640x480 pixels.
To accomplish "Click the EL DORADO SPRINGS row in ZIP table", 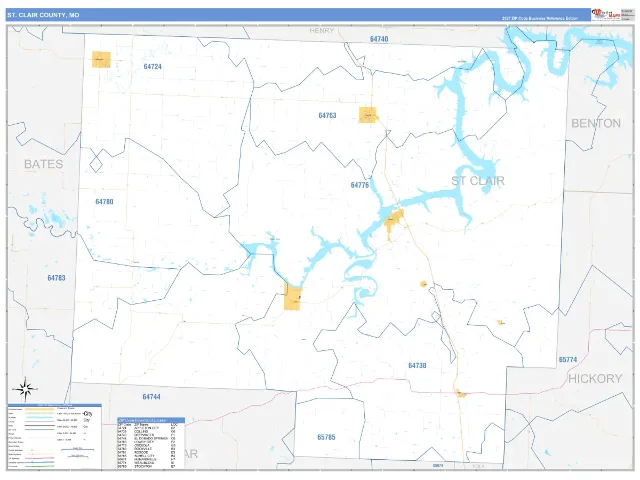I will coord(147,438).
